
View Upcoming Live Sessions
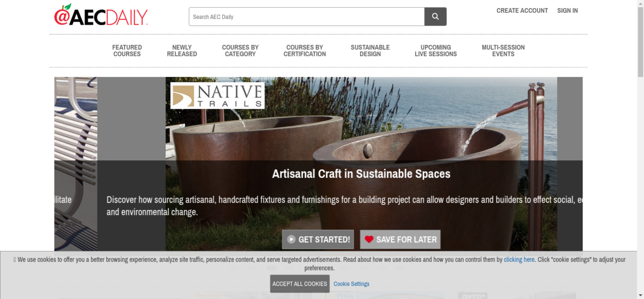[x=436, y=51]
